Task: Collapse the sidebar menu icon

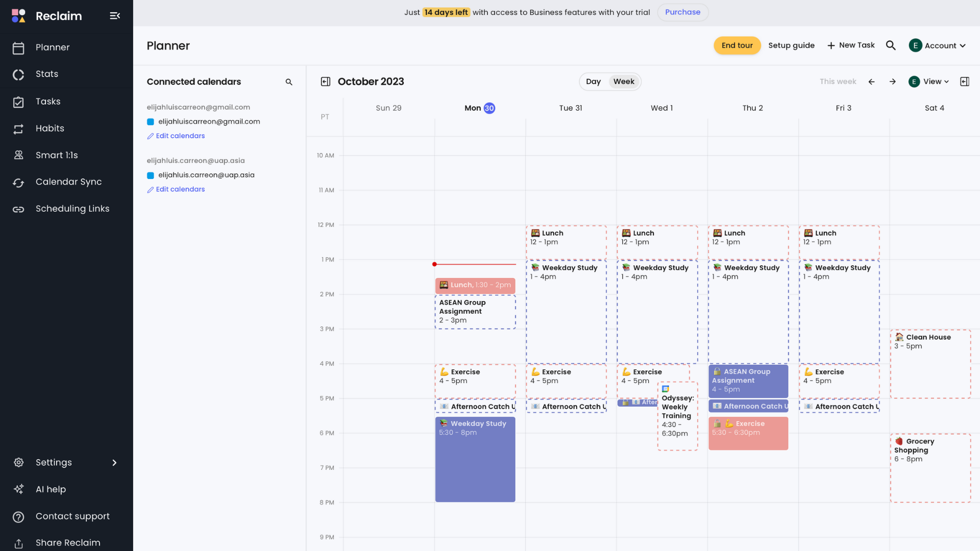Action: pos(115,16)
